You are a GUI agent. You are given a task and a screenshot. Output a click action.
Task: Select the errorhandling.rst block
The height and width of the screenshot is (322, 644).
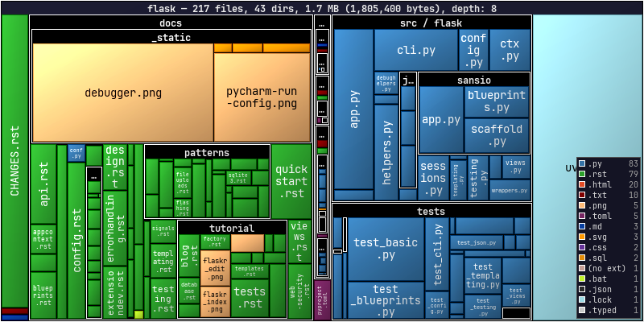[115, 228]
